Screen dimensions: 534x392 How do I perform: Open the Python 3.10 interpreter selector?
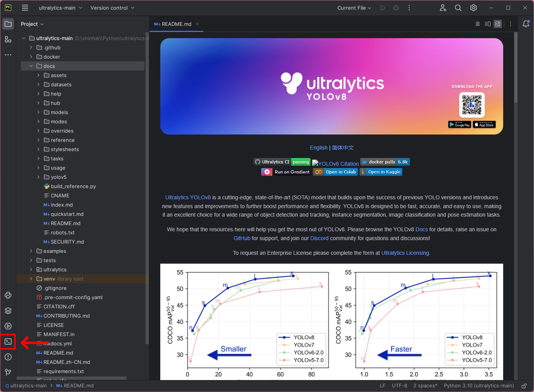coord(479,386)
